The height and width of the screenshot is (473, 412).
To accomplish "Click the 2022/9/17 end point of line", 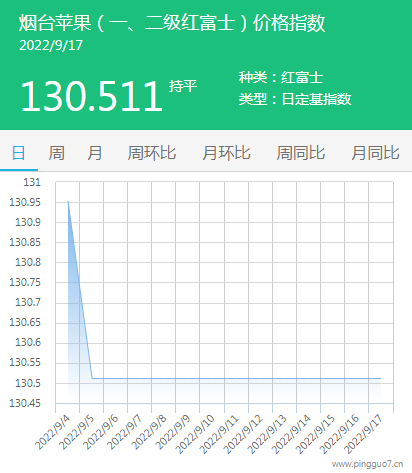I will [381, 378].
